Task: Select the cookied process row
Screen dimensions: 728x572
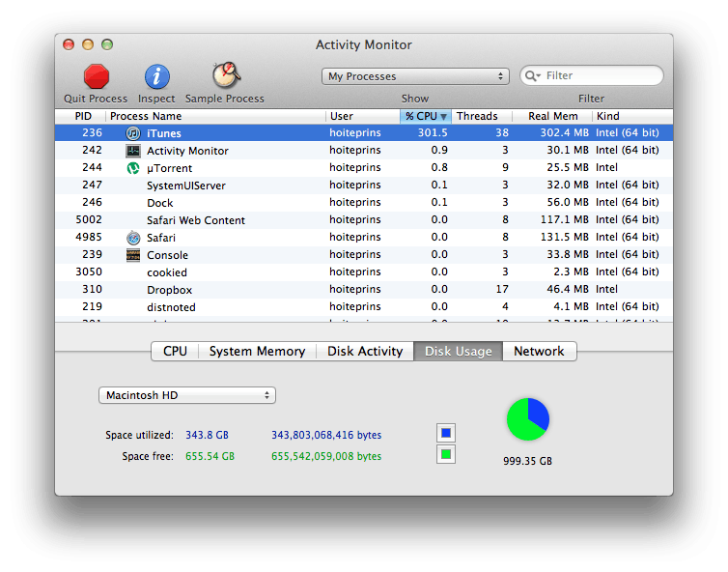Action: pyautogui.click(x=364, y=272)
